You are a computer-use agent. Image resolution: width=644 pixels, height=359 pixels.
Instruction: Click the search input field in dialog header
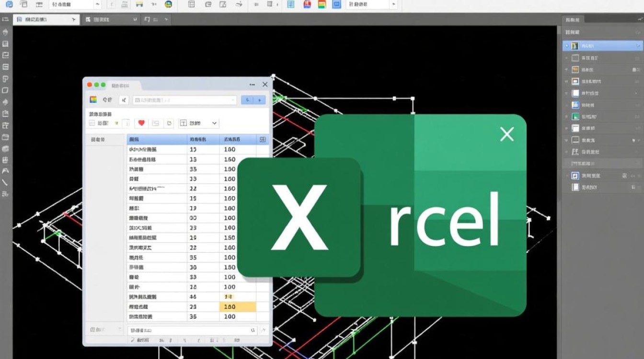(x=184, y=100)
